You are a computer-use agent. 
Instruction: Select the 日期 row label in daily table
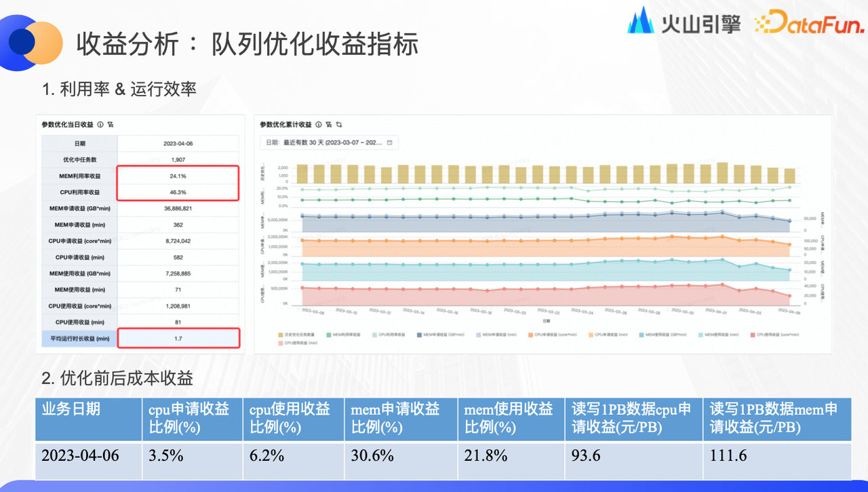(80, 143)
